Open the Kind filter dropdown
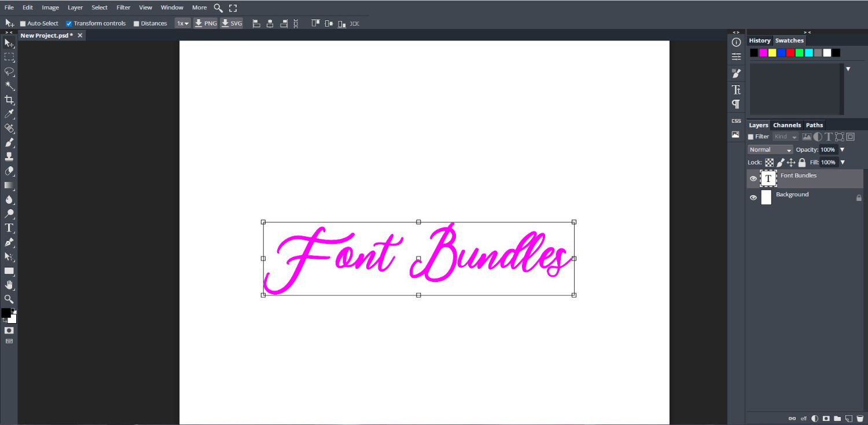This screenshot has height=425, width=868. tap(785, 137)
